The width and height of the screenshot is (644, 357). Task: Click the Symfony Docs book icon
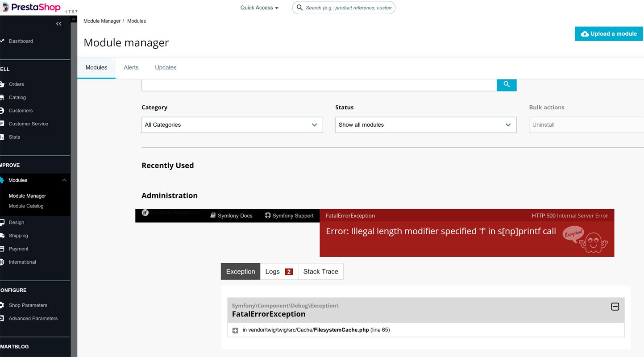click(x=213, y=216)
